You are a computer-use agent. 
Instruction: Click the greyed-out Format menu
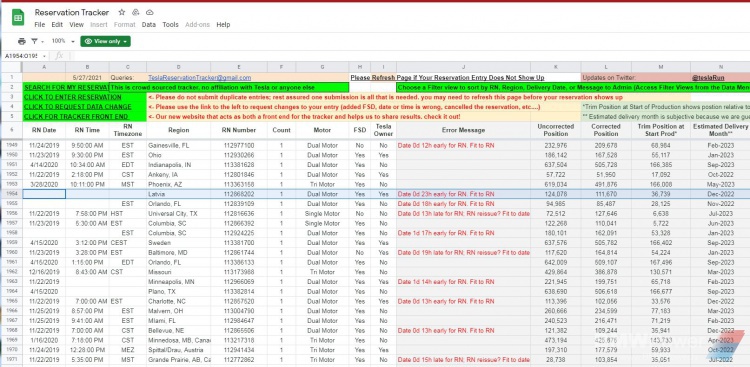tap(124, 24)
